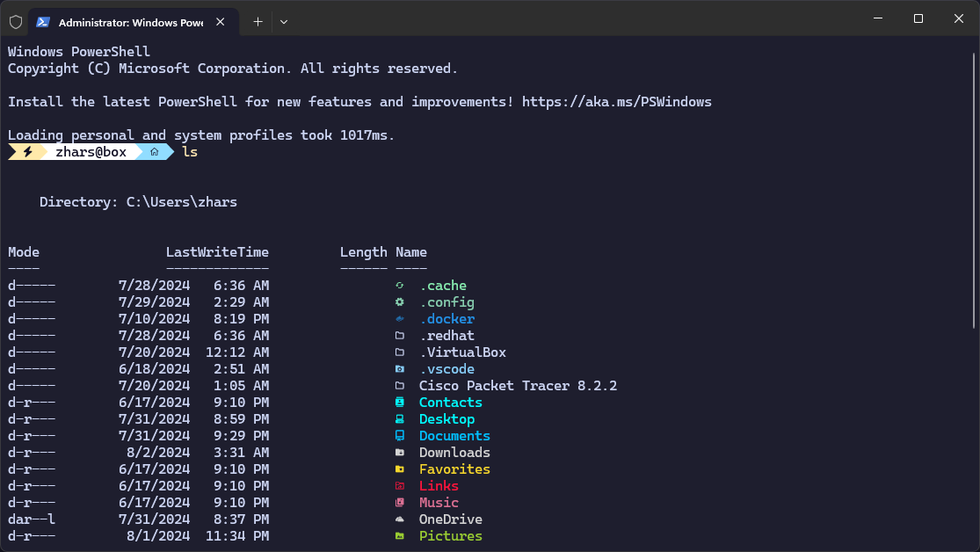Click the Desktop folder icon

click(400, 419)
